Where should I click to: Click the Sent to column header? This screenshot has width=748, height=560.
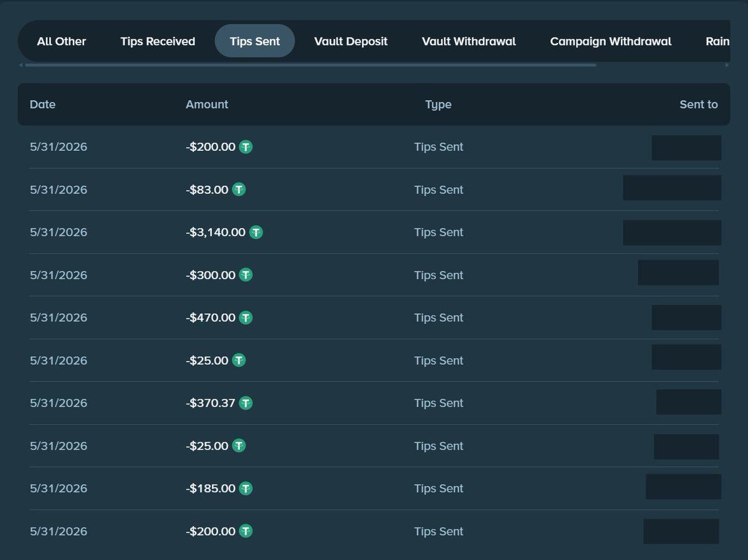pos(699,105)
